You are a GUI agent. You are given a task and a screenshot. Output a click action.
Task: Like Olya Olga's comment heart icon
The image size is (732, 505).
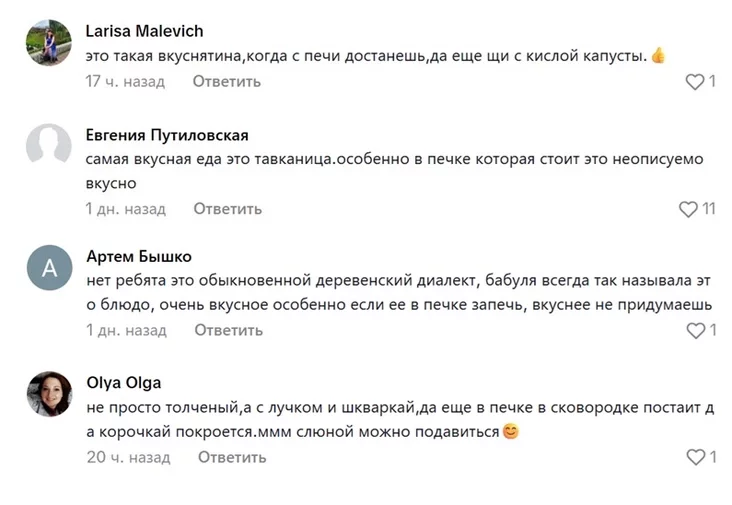[x=695, y=457]
